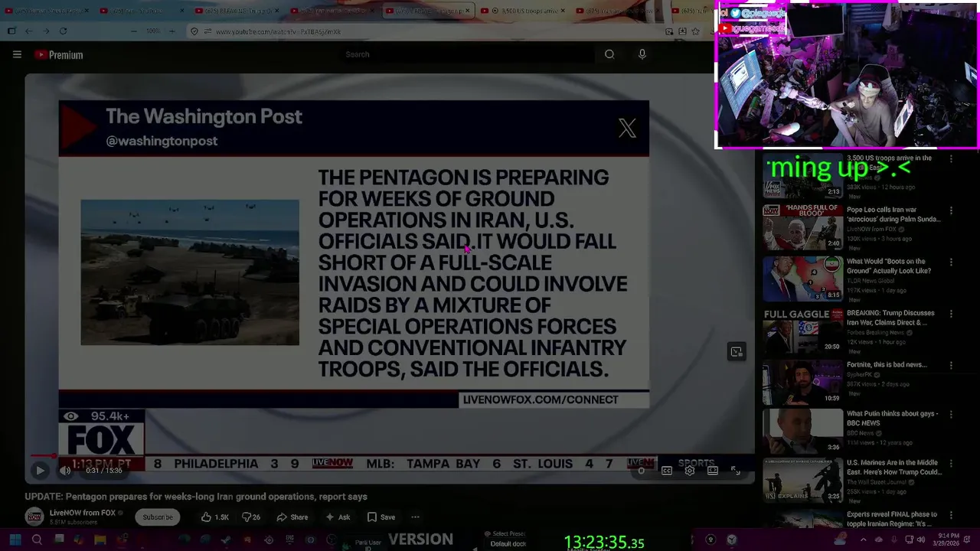The width and height of the screenshot is (980, 551).
Task: Switch to the '3,500 US troops arrive' browser tab
Action: [524, 11]
